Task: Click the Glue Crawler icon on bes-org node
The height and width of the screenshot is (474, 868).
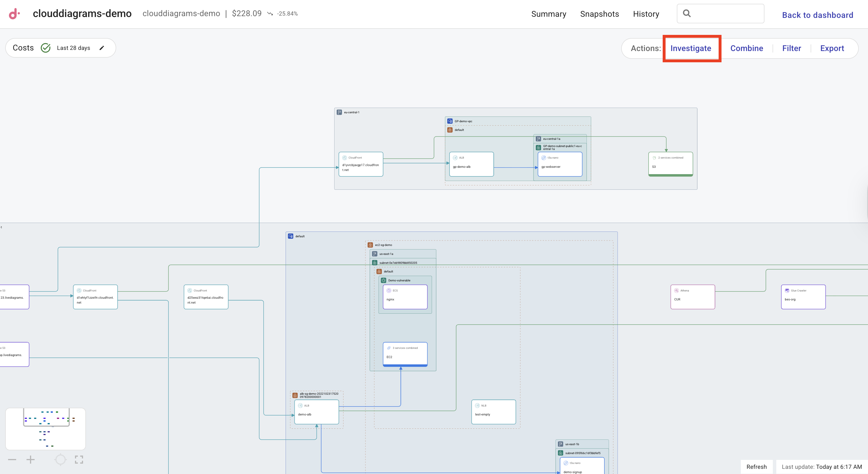Action: click(787, 290)
